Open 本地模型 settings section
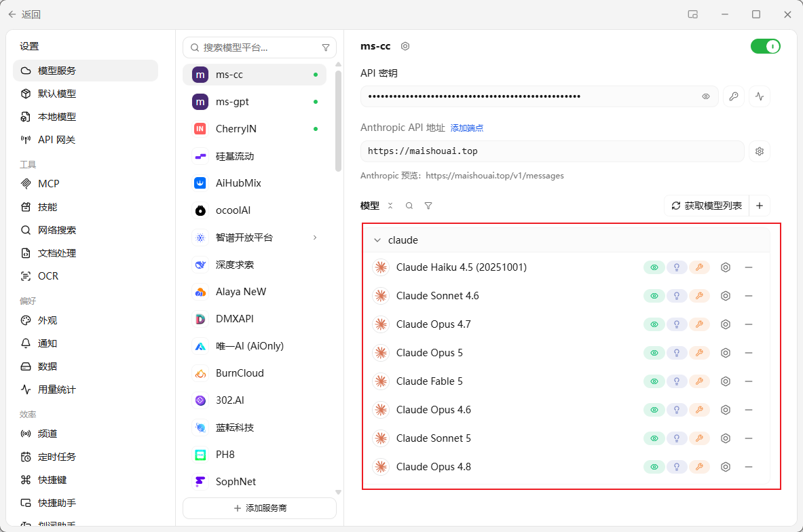Viewport: 803px width, 532px height. tap(86, 117)
